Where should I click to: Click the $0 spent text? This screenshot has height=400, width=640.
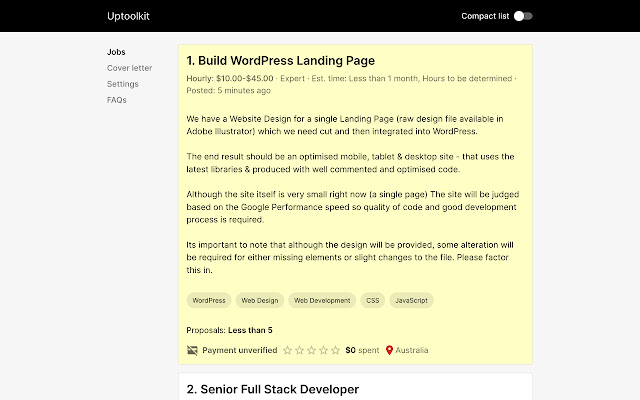(362, 350)
